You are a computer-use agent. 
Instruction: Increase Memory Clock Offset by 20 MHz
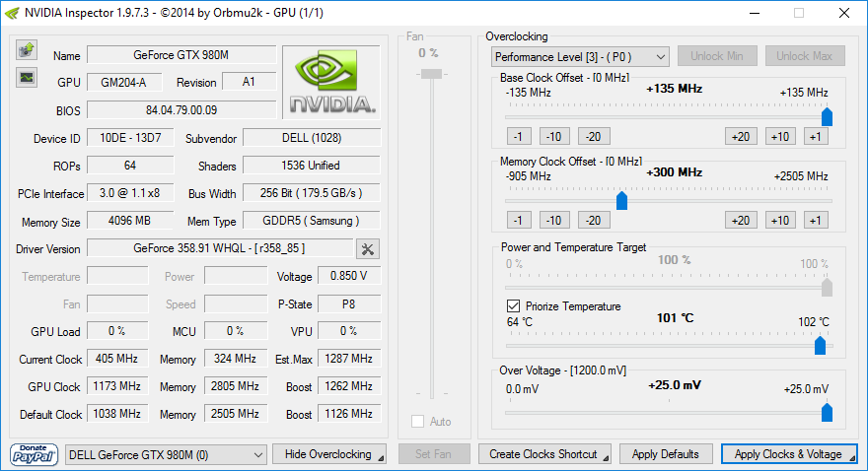pos(741,220)
